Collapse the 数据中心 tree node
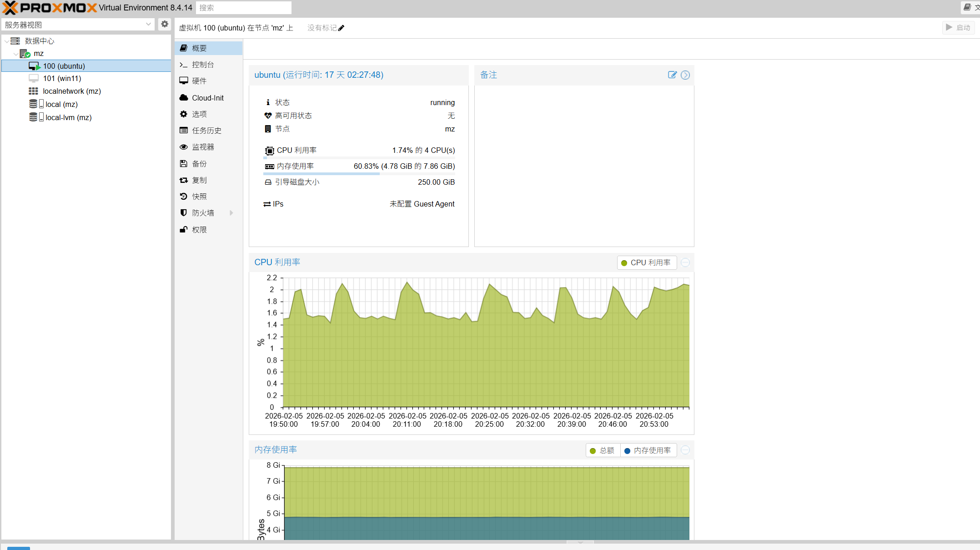Screen dimensions: 980x550 tap(6, 41)
